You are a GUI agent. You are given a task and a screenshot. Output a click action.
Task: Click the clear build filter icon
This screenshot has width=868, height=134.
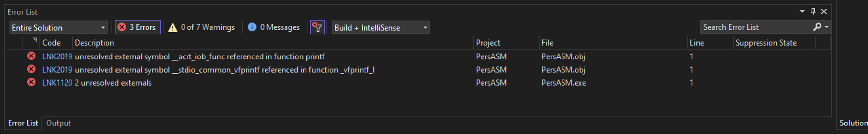(x=317, y=27)
